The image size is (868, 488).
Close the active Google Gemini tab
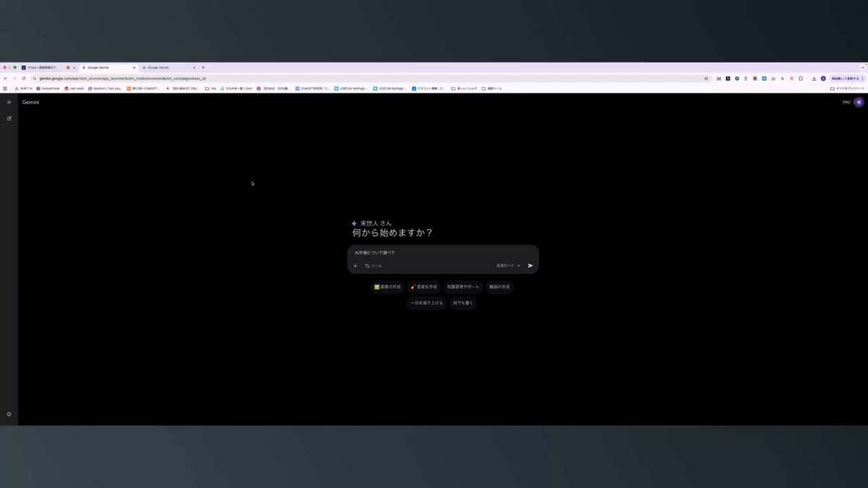tap(134, 67)
